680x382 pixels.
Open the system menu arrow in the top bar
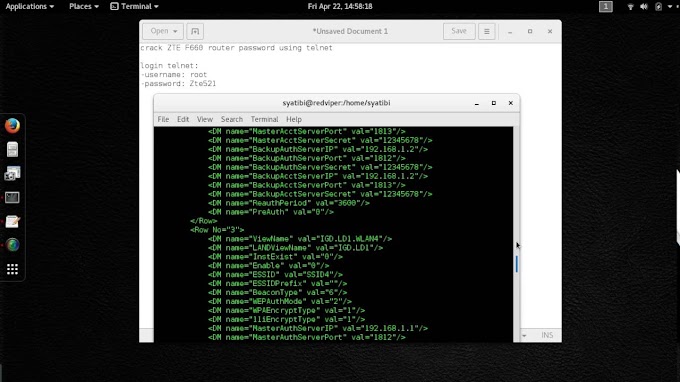pos(670,7)
